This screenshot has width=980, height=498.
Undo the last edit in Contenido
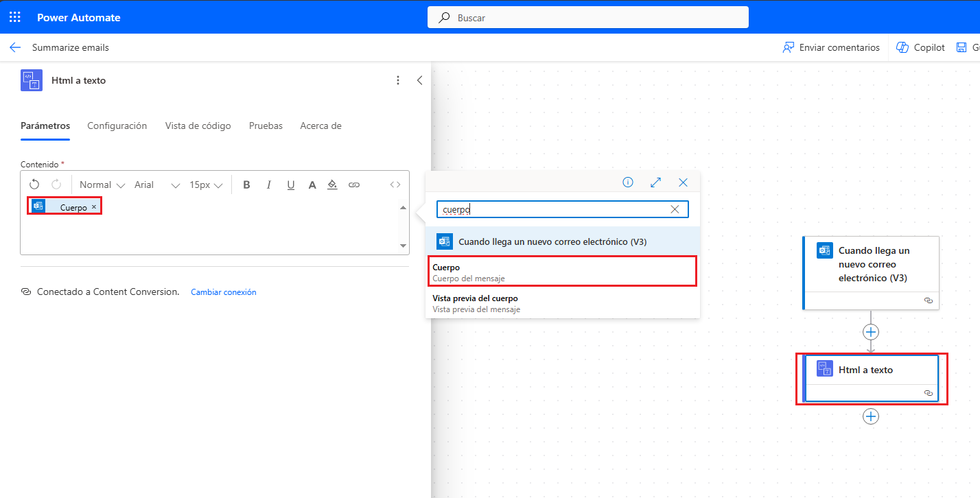[34, 185]
